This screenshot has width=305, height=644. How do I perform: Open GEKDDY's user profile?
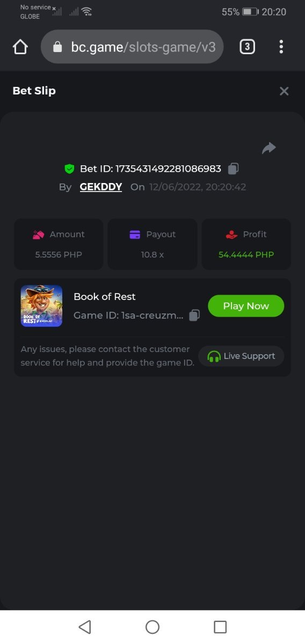pos(101,187)
